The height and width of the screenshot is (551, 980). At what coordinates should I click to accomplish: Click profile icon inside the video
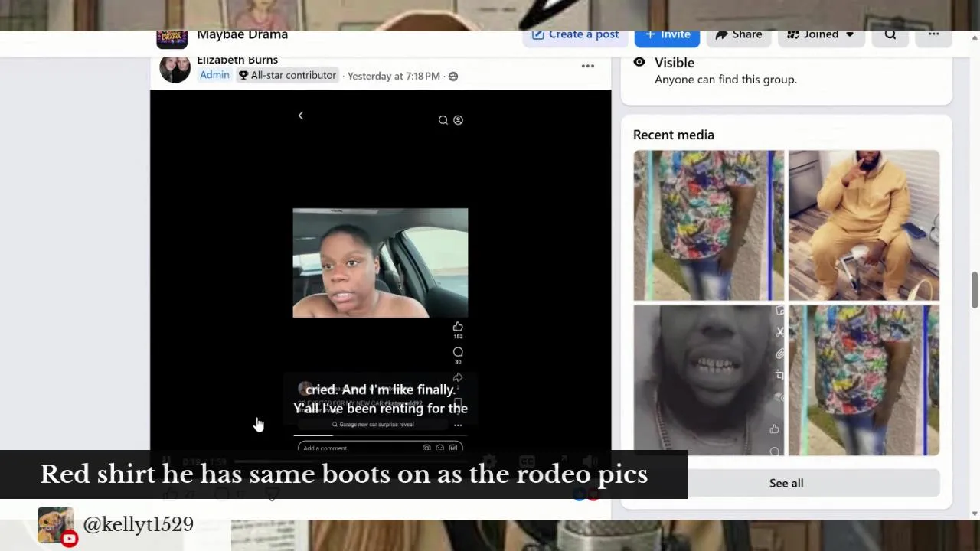click(458, 120)
